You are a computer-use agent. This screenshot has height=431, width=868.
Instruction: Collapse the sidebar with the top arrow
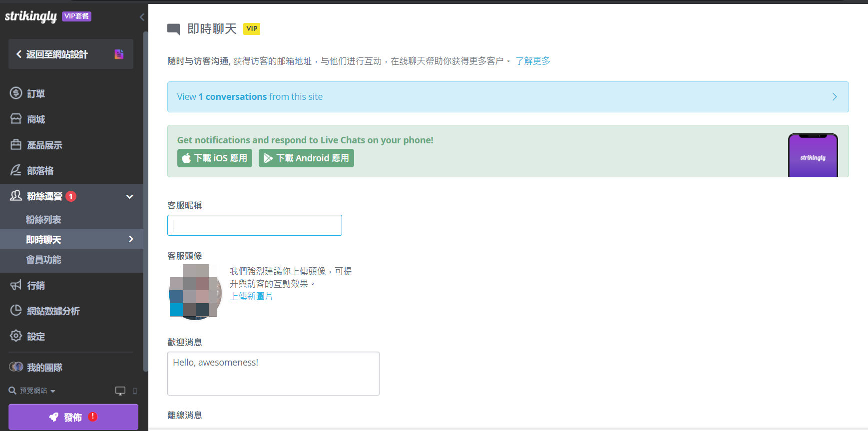(x=142, y=17)
